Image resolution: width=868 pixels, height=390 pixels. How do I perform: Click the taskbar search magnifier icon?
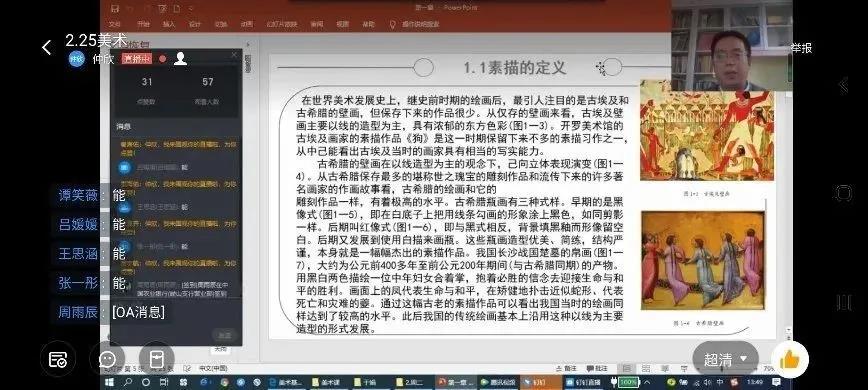(x=128, y=382)
